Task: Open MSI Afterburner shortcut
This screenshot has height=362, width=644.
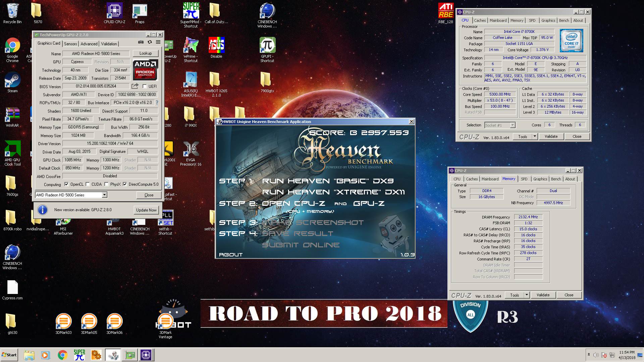Action: 63,227
